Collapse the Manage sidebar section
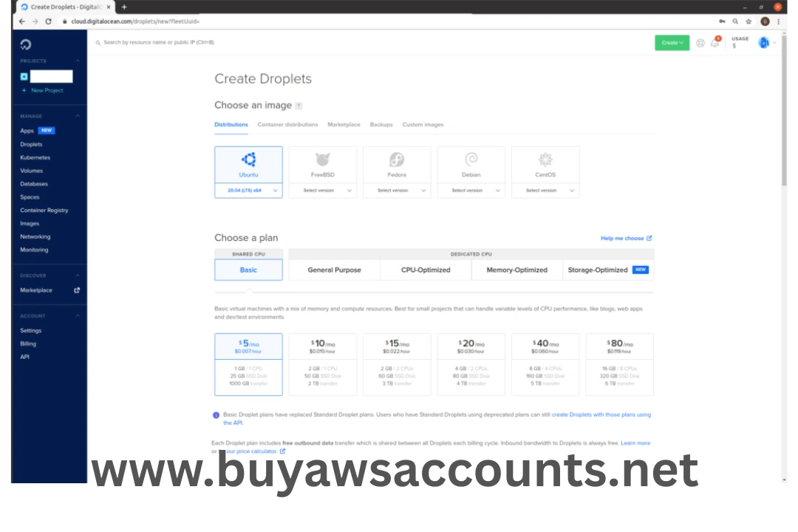The width and height of the screenshot is (798, 532). coord(78,116)
